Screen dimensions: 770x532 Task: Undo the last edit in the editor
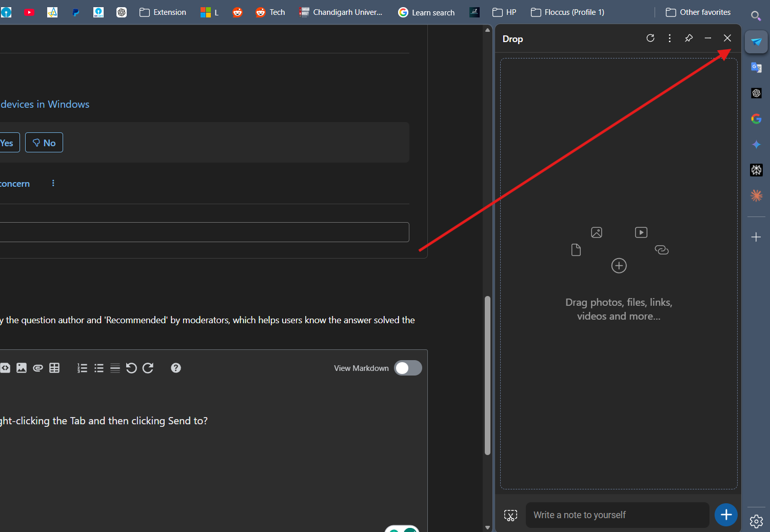(131, 368)
